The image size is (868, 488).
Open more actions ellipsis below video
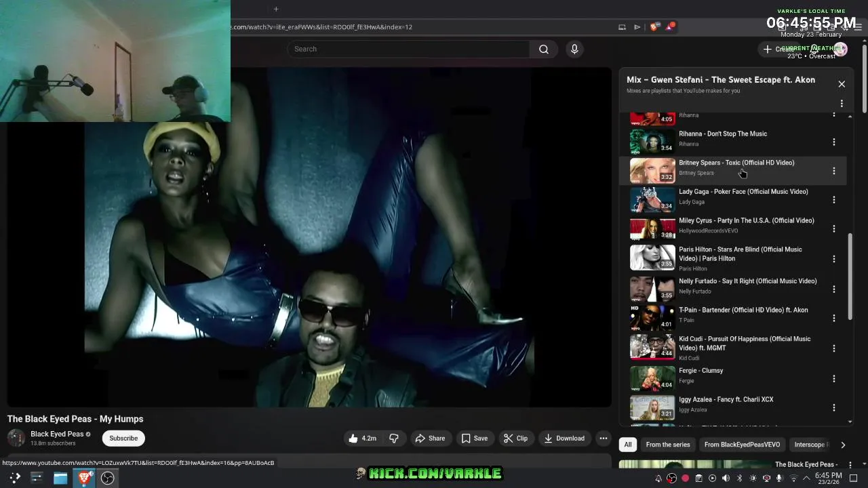click(603, 439)
